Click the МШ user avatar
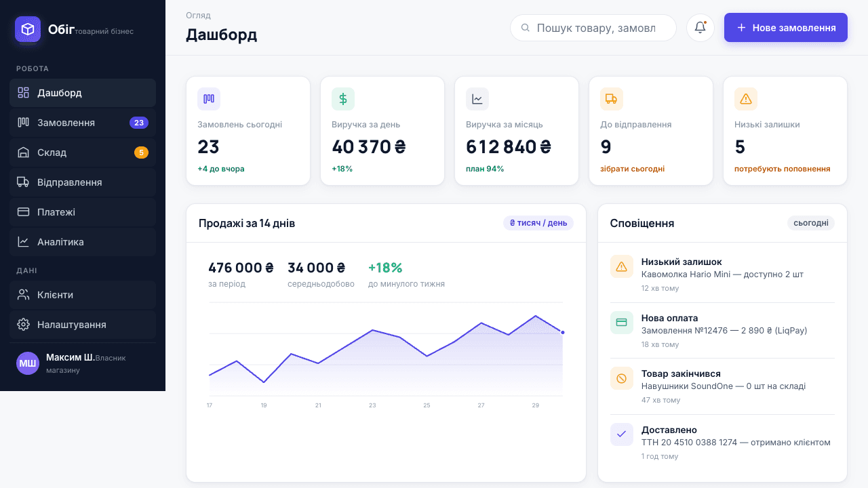 (x=28, y=363)
